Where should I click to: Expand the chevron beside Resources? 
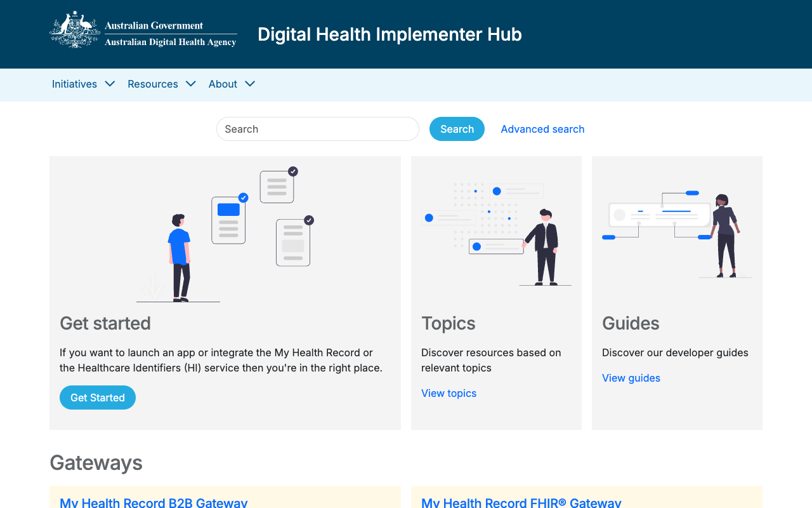190,84
